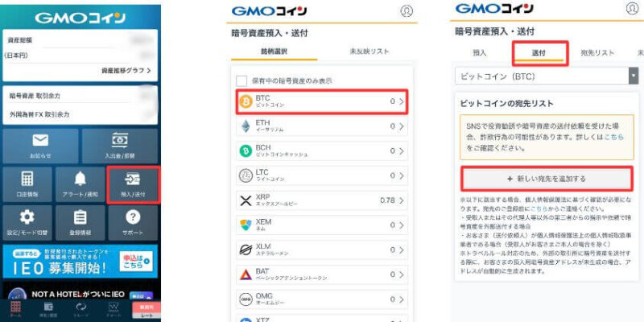Open the お知らせ envelope icon
644x322 pixels.
[40, 140]
